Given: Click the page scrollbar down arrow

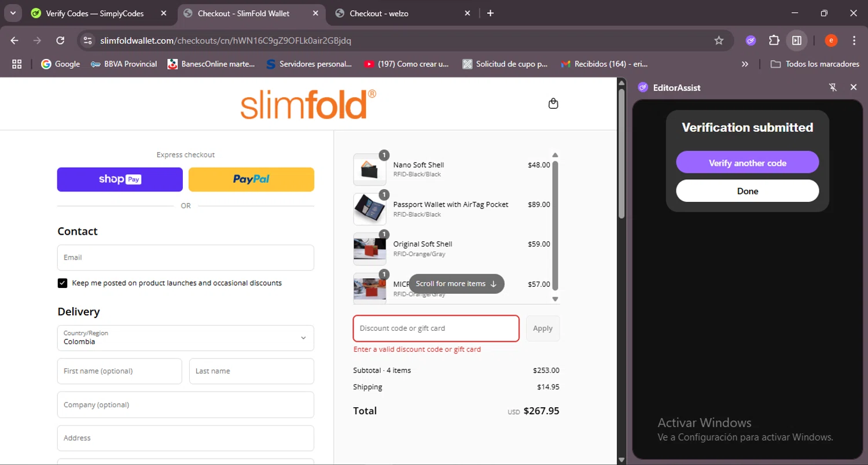Looking at the screenshot, I should [x=622, y=460].
